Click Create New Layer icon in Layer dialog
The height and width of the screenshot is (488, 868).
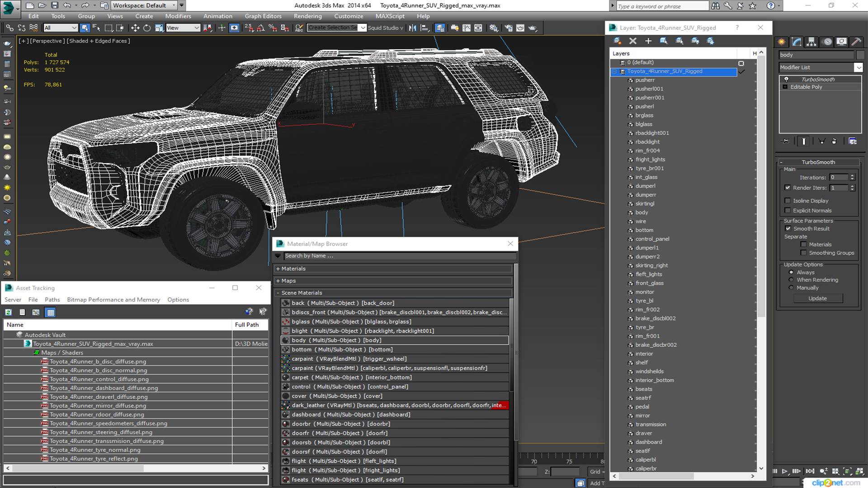[617, 41]
